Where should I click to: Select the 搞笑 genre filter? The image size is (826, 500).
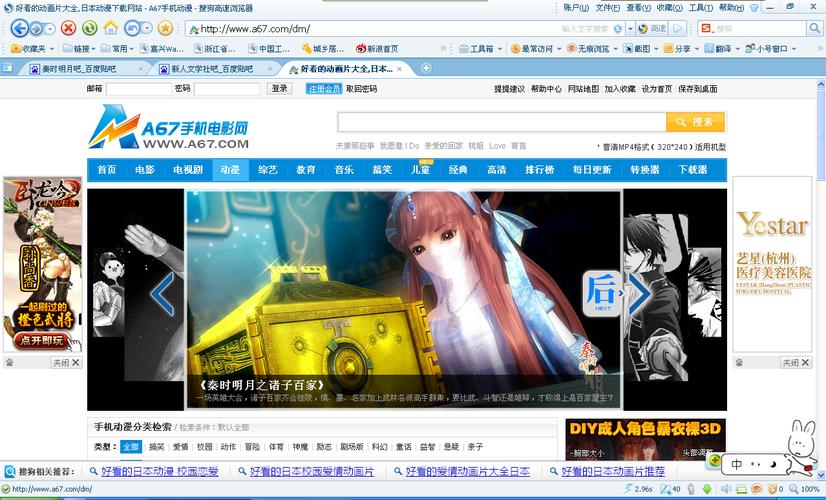pyautogui.click(x=156, y=446)
